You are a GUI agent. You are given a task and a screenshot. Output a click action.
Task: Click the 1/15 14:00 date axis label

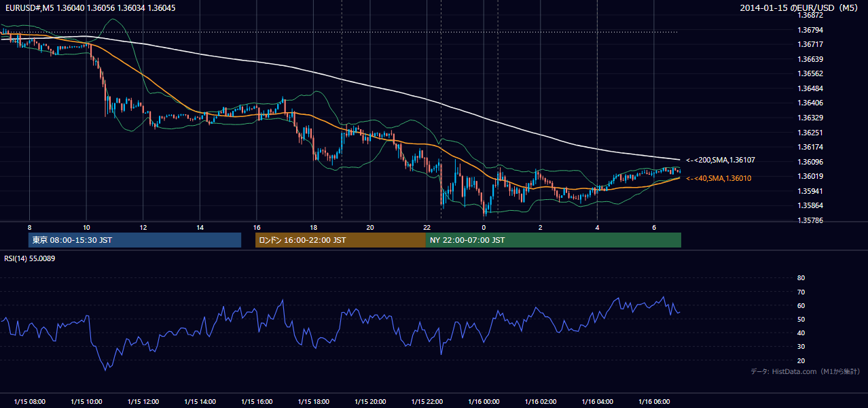[x=200, y=402]
